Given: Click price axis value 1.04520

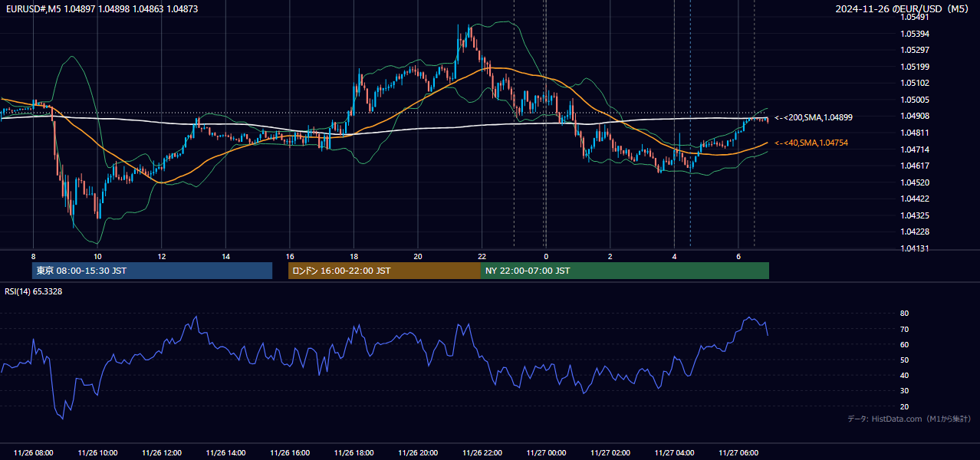Looking at the screenshot, I should pos(915,182).
